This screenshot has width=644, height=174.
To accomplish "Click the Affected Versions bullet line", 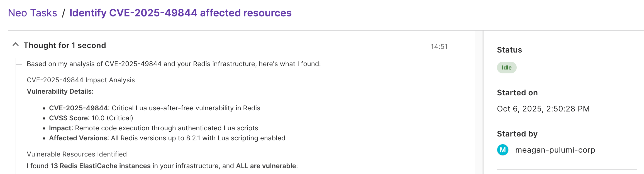I will (x=167, y=138).
